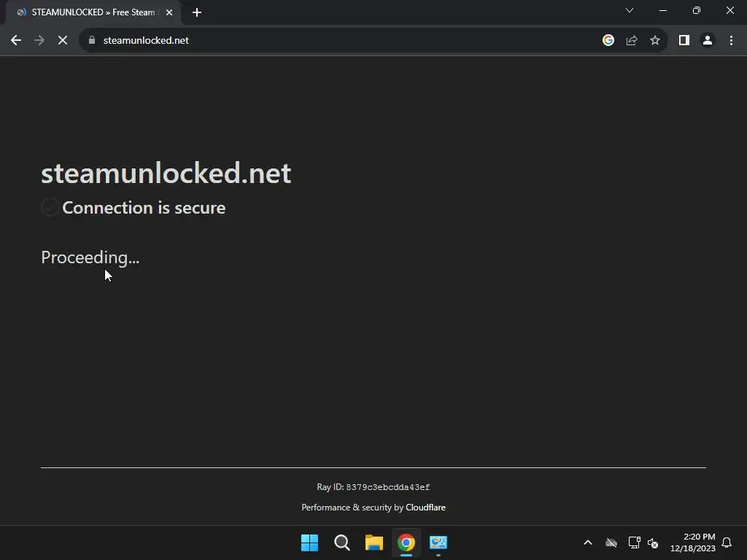Click the OneDrive cloud tray icon
The height and width of the screenshot is (560, 747).
tap(611, 542)
